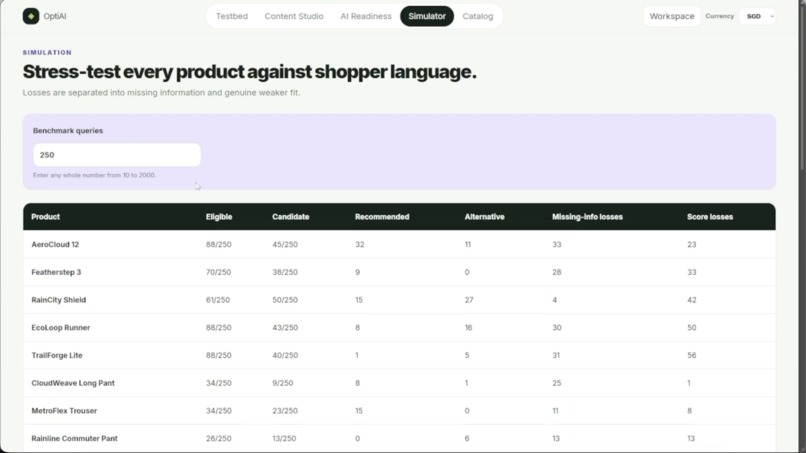The image size is (806, 453).
Task: Click Featherstep 3 eligible value 70/250
Action: click(218, 272)
